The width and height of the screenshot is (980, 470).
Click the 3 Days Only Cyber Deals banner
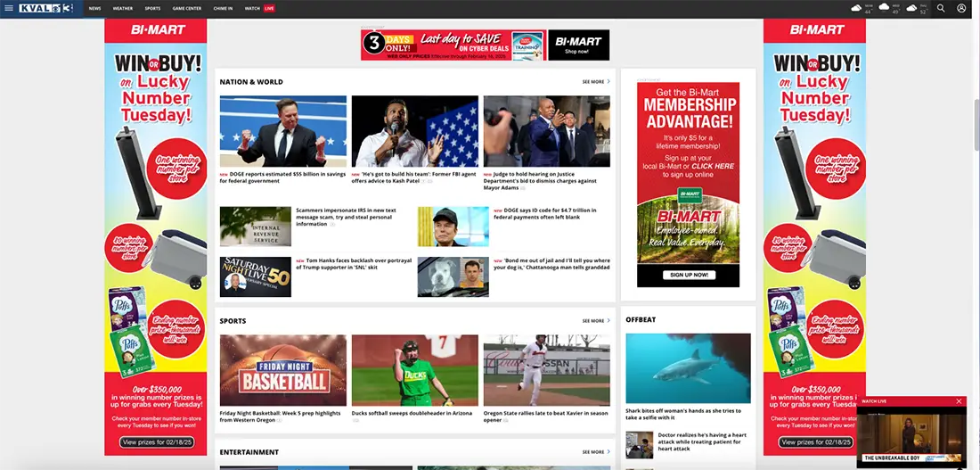pyautogui.click(x=453, y=45)
